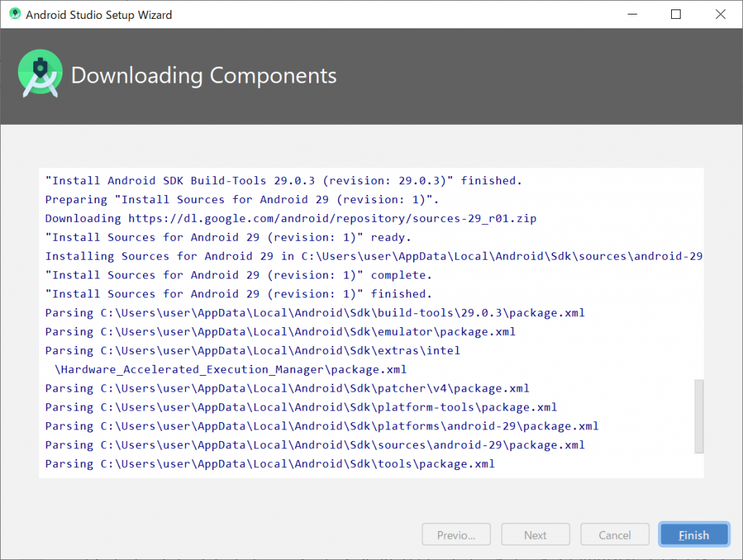Click the large Android Studio logo in header
This screenshot has height=560, width=743.
click(x=41, y=75)
